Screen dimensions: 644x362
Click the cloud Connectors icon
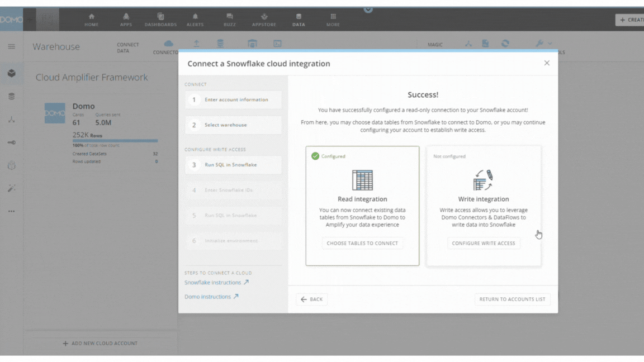(x=168, y=44)
